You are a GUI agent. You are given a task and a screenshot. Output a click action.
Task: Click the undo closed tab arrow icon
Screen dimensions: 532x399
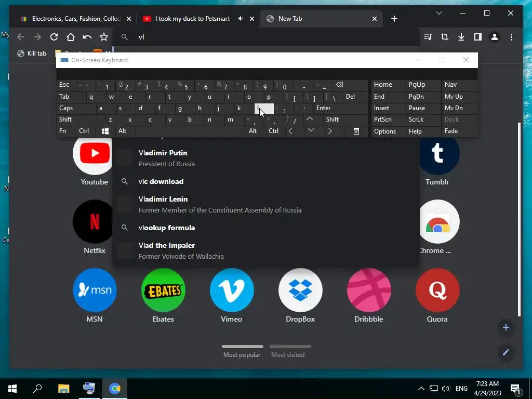point(87,37)
